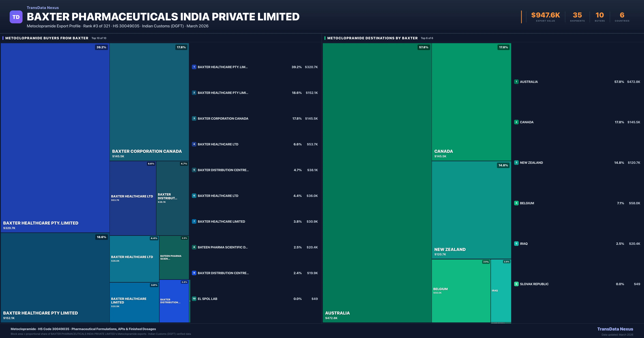
Task: Click rank 3 badge for Baxter Corporation Canada
Action: pyautogui.click(x=194, y=118)
